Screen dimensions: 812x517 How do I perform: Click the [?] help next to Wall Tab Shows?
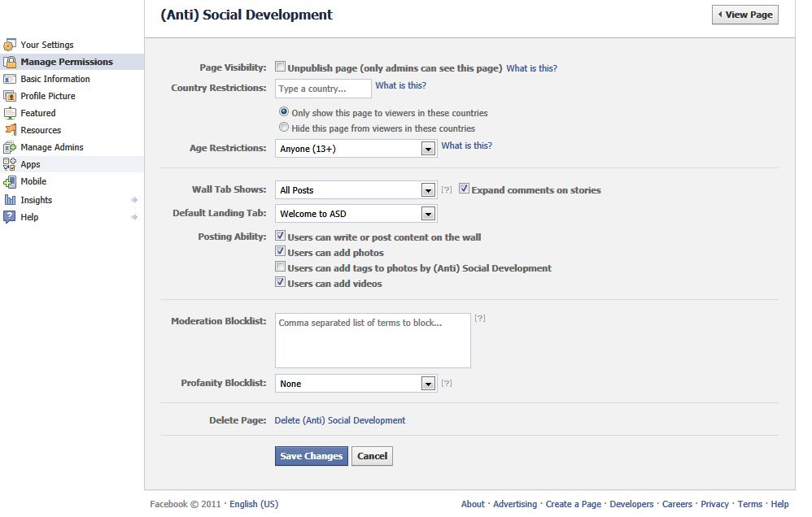447,190
